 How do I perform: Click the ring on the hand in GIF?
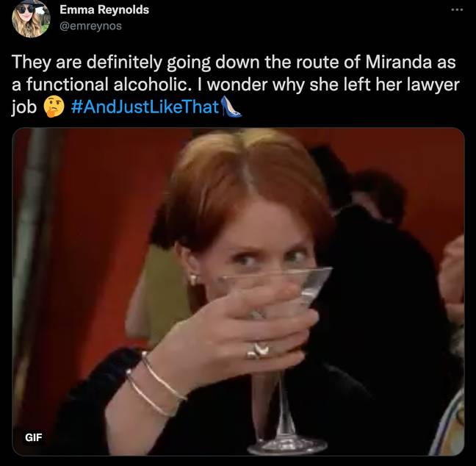point(257,350)
